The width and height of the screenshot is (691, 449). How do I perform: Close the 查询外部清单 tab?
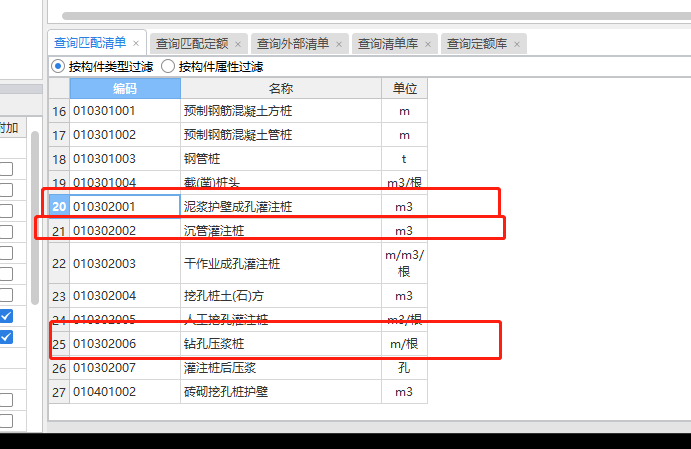[339, 44]
